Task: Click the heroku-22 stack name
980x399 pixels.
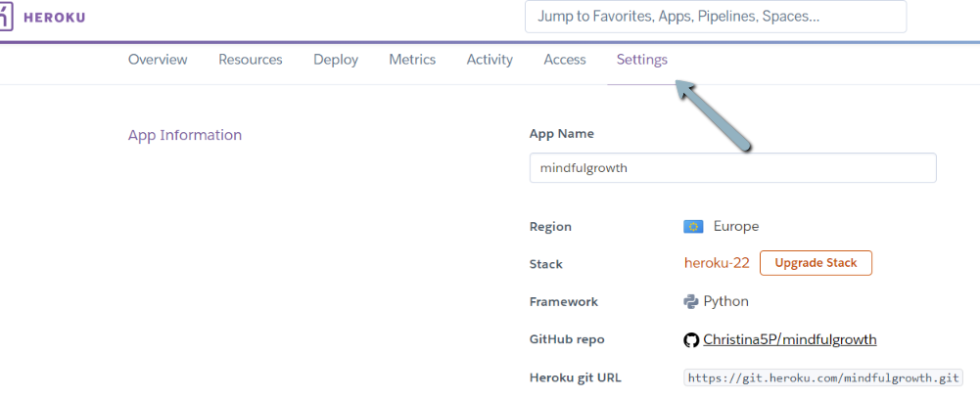Action: tap(717, 263)
